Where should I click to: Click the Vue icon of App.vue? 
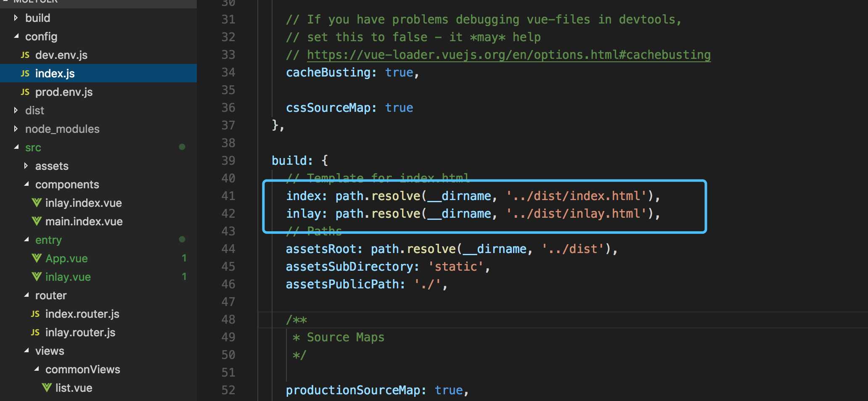click(x=37, y=258)
